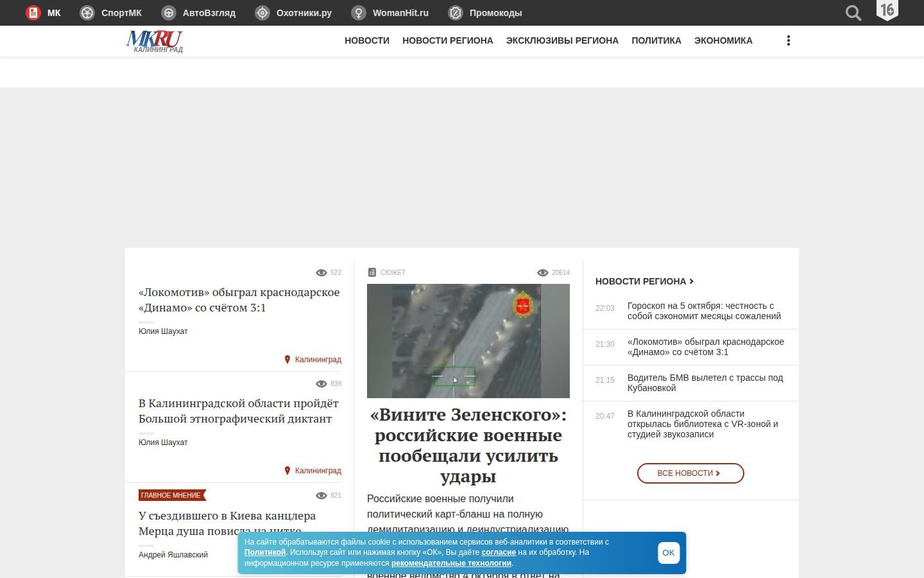The image size is (924, 578).
Task: Click the WomanHit.ru female symbol icon
Action: click(x=359, y=13)
